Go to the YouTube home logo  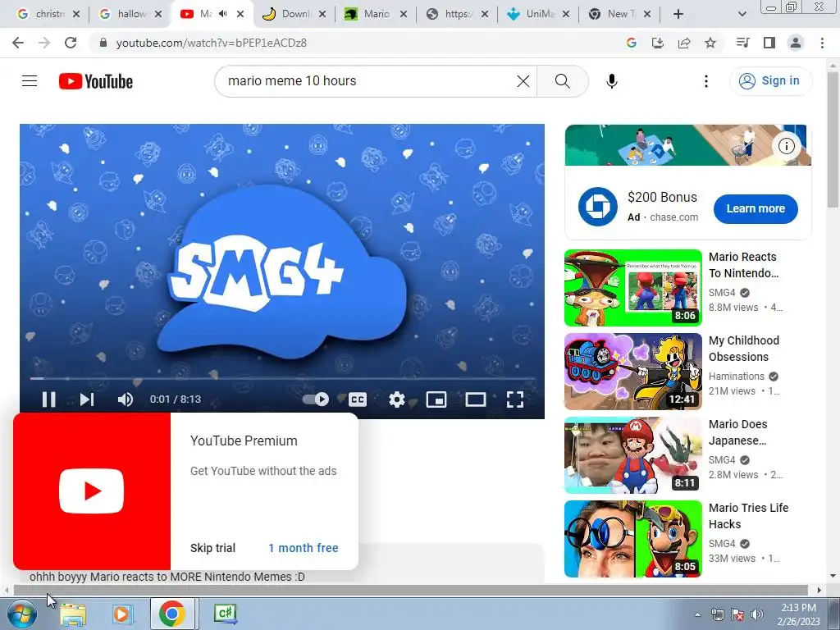click(x=96, y=81)
